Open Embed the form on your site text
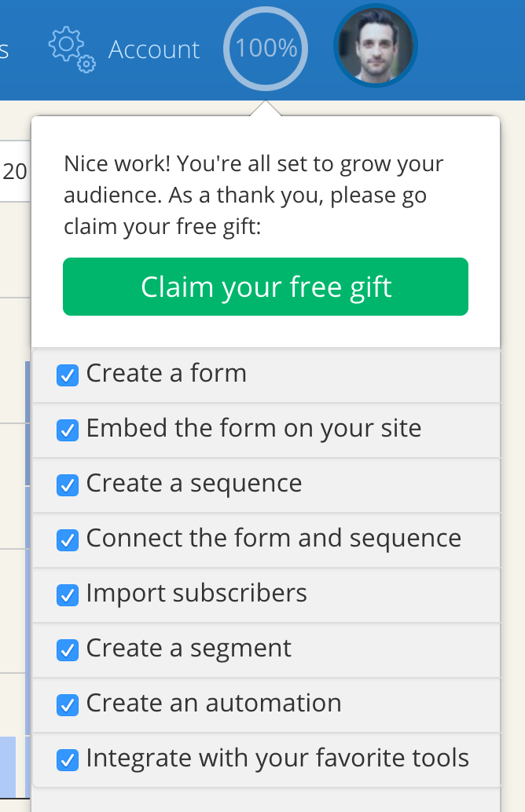This screenshot has width=525, height=812. click(254, 429)
